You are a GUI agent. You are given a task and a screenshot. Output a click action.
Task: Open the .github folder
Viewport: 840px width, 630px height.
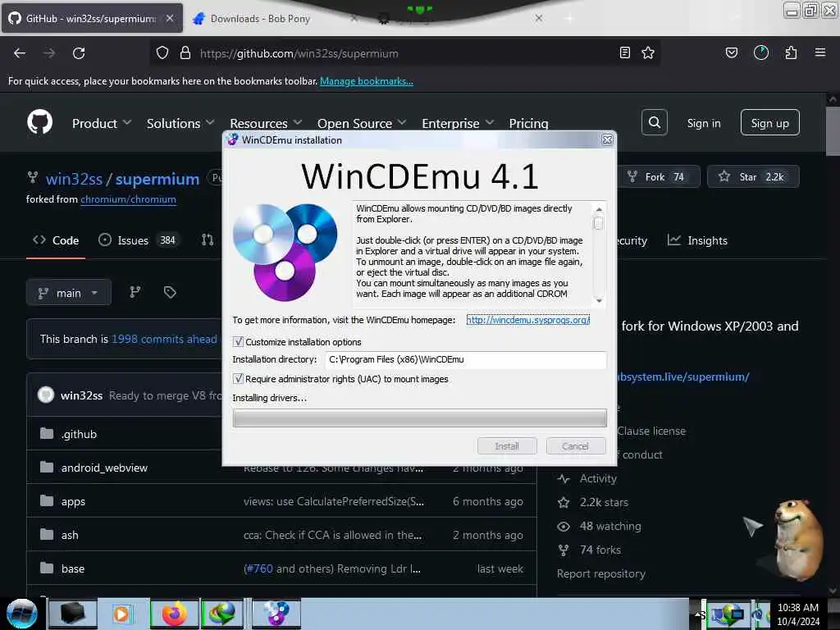(79, 434)
